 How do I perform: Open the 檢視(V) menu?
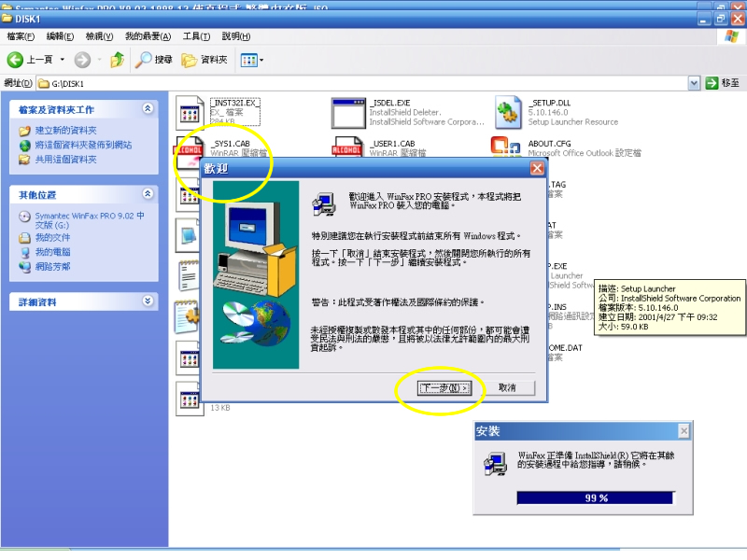pos(99,36)
